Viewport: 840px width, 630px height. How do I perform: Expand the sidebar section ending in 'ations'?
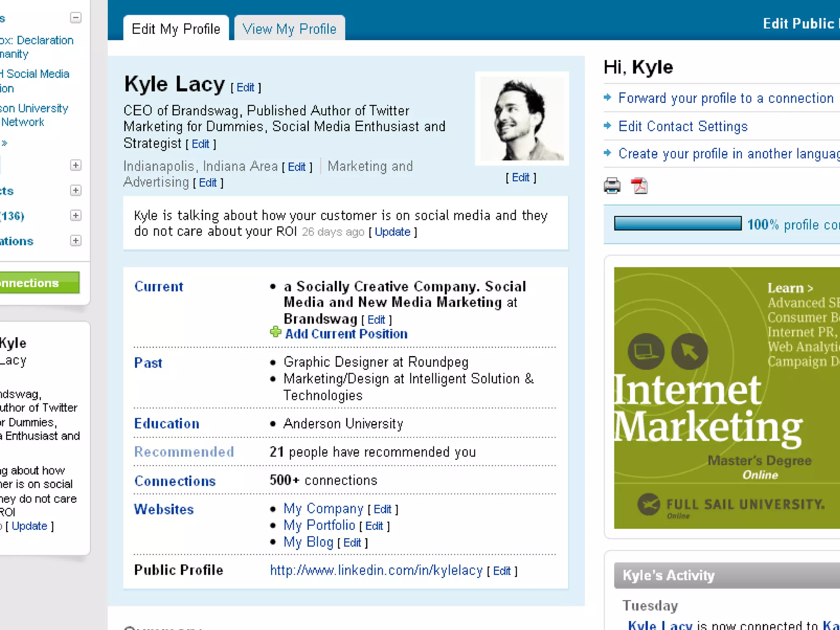[x=75, y=240]
